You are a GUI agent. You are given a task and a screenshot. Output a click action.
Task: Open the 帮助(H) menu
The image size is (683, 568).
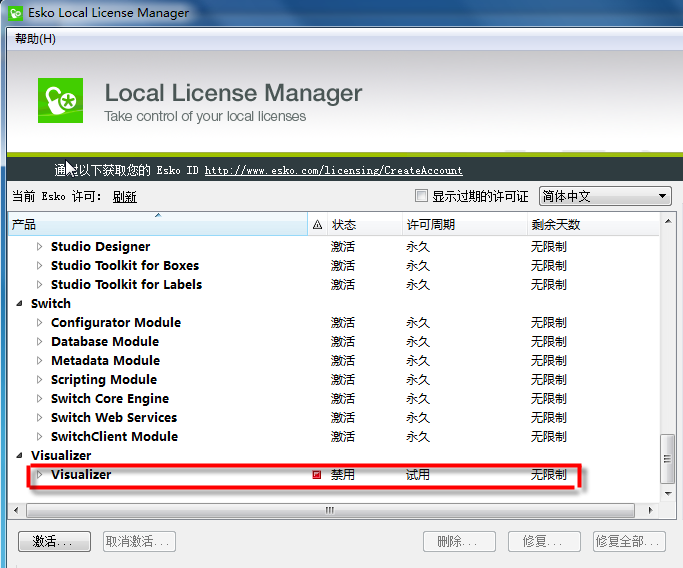point(35,39)
